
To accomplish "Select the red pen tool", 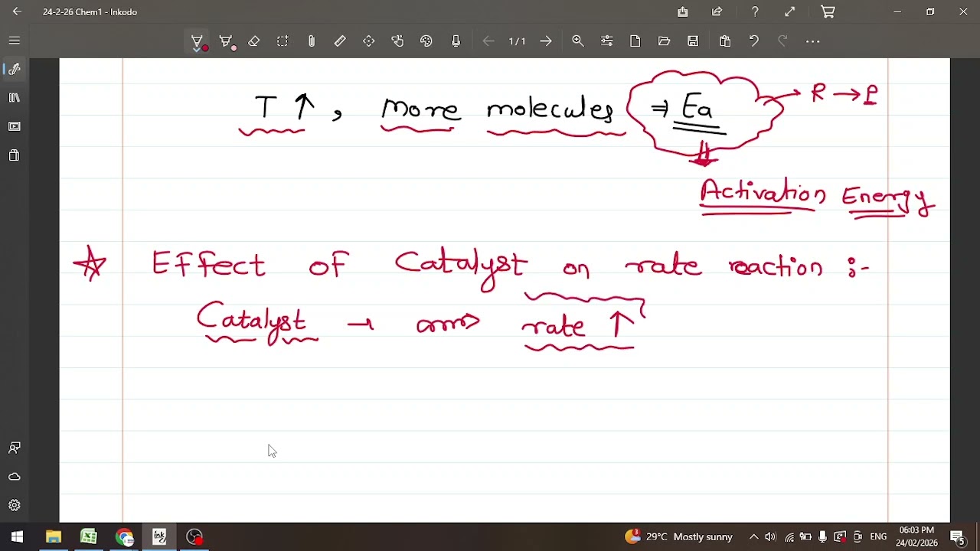I will click(197, 41).
